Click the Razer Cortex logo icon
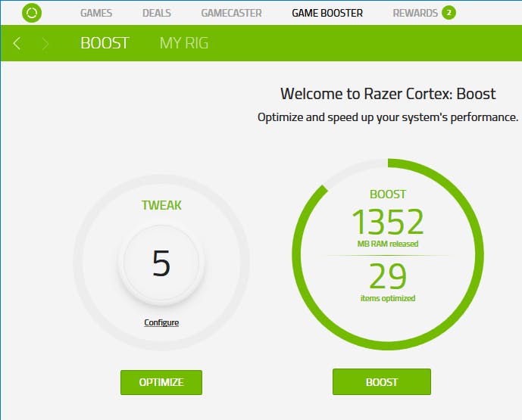 [x=32, y=13]
